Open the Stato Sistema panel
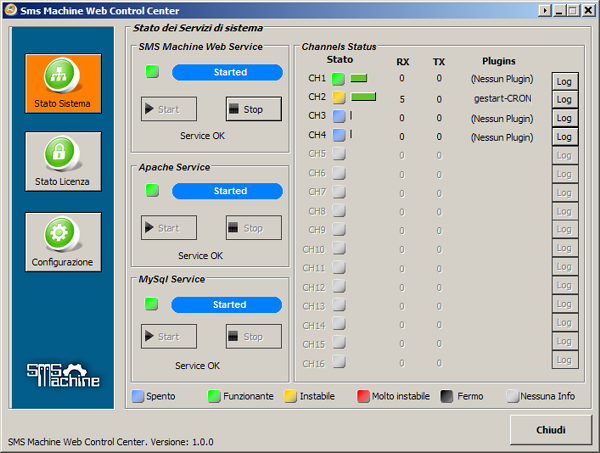The image size is (600, 453). coord(63,83)
